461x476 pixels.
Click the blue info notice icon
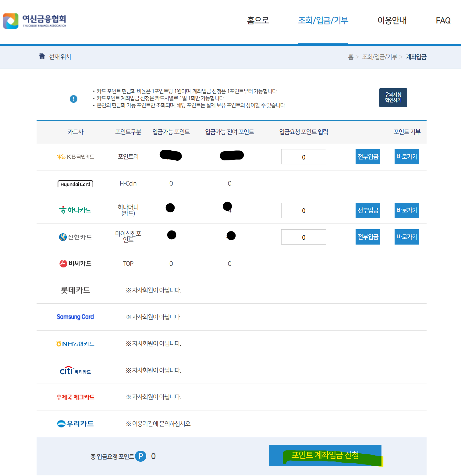73,98
